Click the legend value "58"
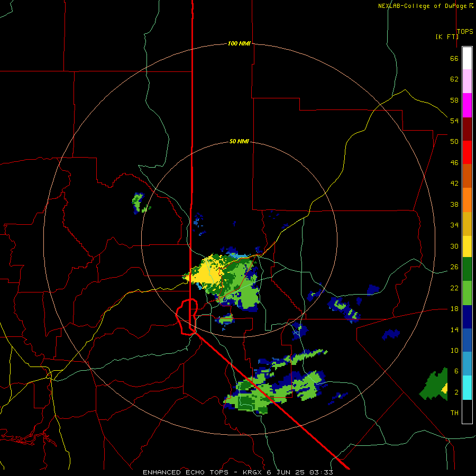 click(454, 100)
